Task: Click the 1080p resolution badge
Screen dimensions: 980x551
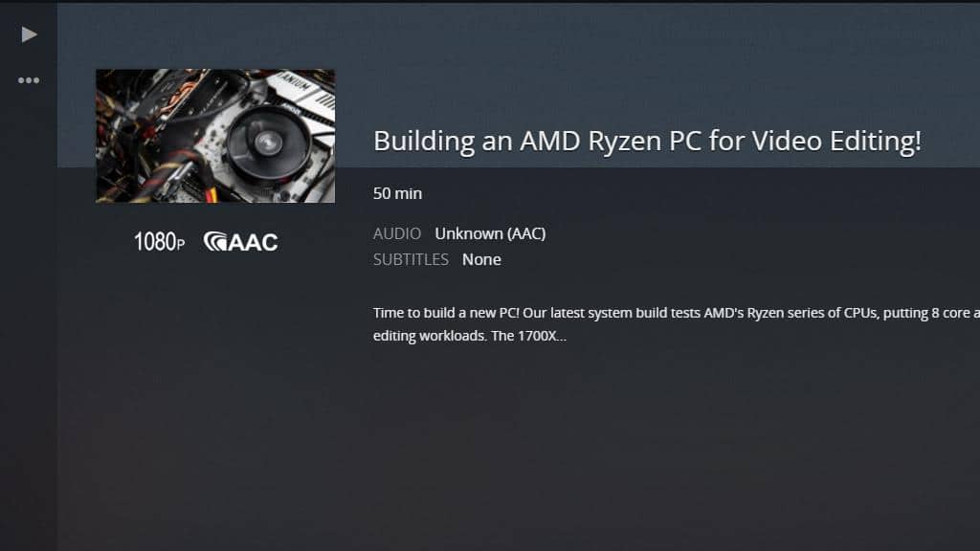Action: (x=160, y=242)
